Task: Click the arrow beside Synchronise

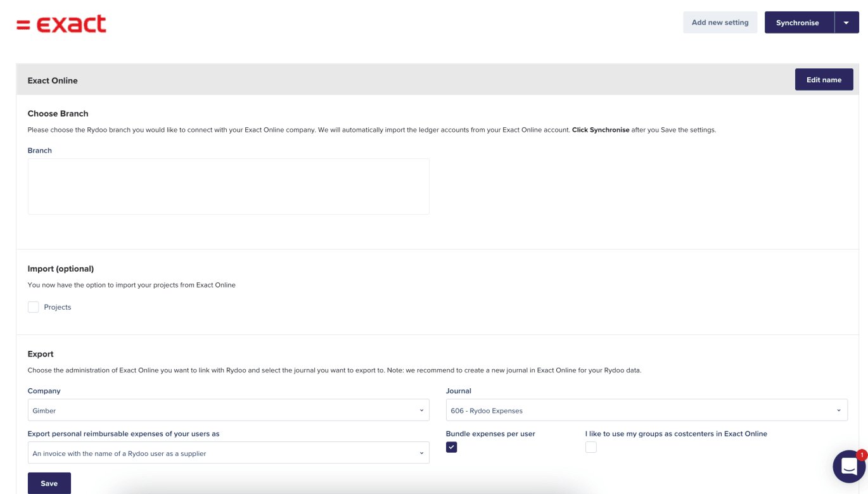Action: (846, 23)
